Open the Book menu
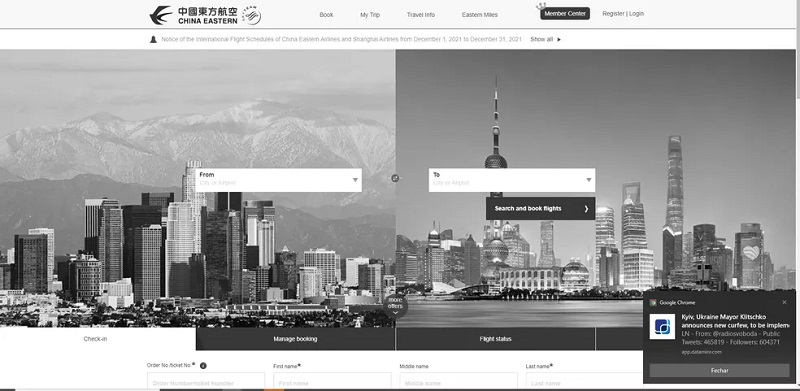This screenshot has height=391, width=800. 326,15
